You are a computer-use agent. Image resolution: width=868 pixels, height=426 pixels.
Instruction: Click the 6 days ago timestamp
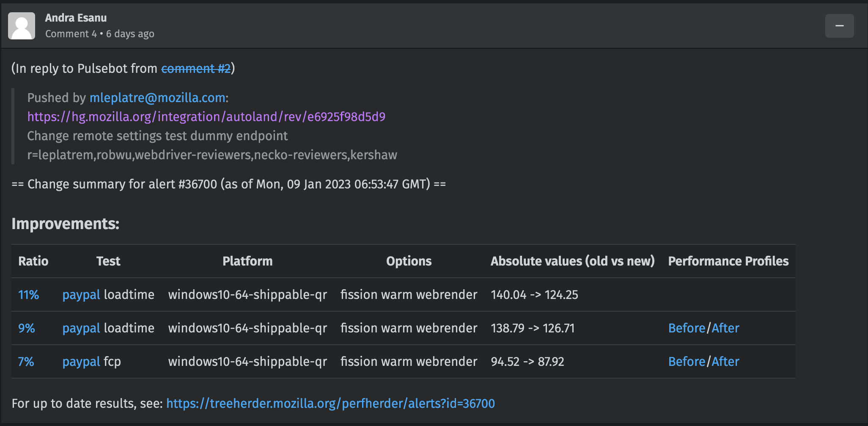130,34
